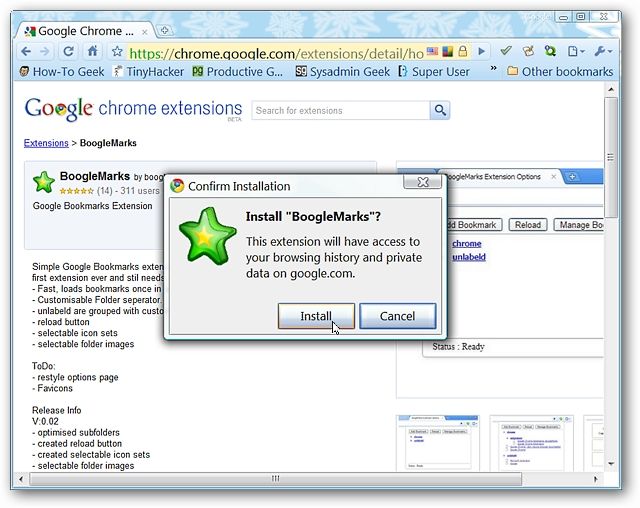
Task: Open the Sysadmin Geek bookmark
Action: [x=342, y=72]
